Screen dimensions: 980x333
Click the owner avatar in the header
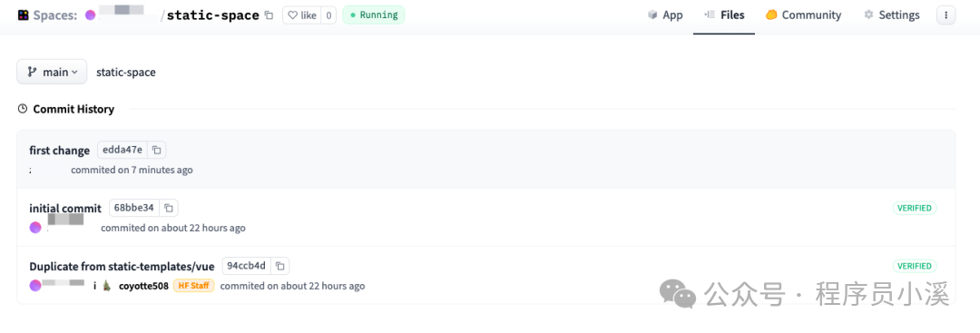91,15
